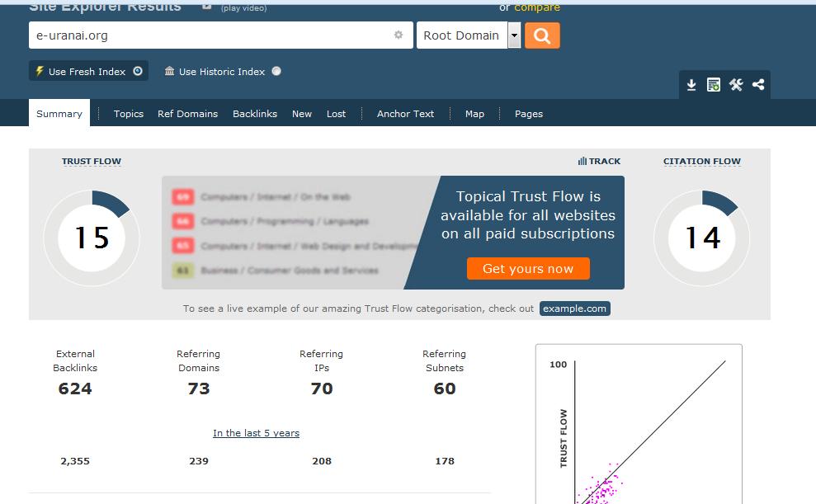This screenshot has height=504, width=816.
Task: Click the (play video) link
Action: [243, 8]
